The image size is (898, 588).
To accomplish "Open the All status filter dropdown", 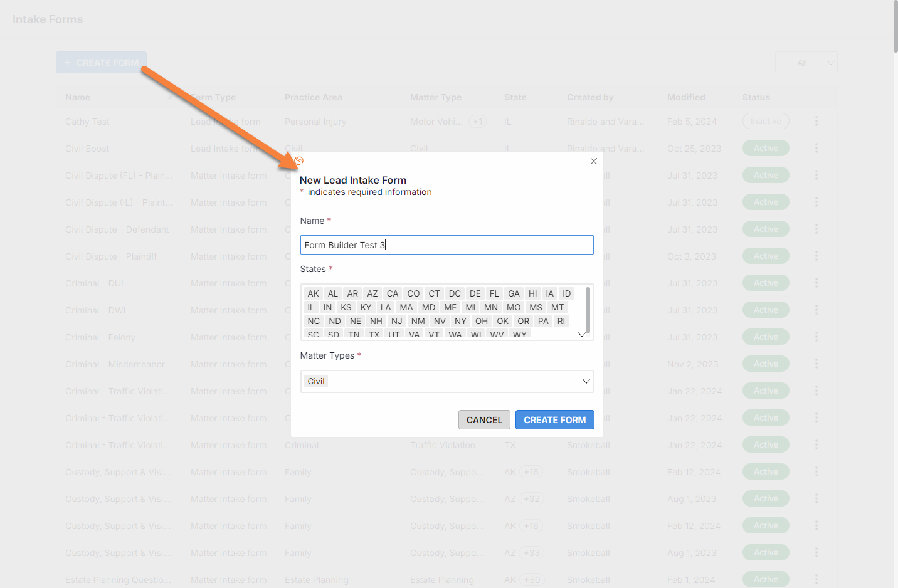I will (806, 62).
